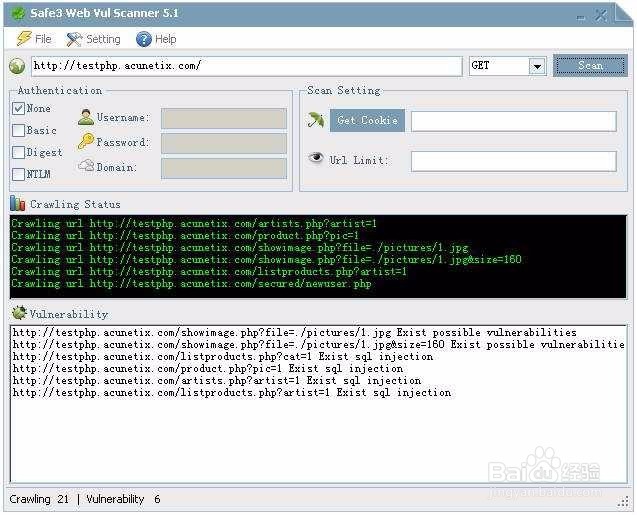
Task: Minimize the Safe3 scanner window
Action: 580,16
